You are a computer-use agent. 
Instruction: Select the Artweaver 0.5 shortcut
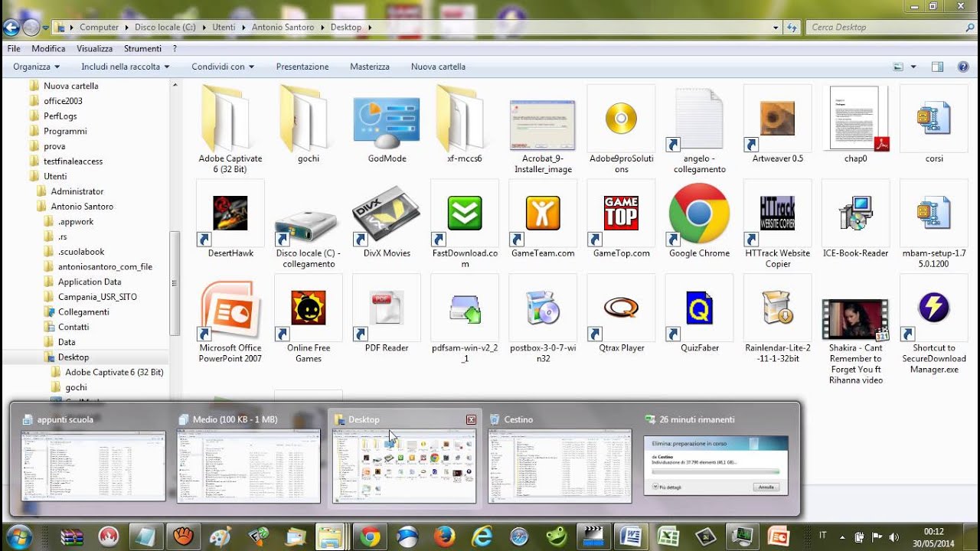point(777,124)
